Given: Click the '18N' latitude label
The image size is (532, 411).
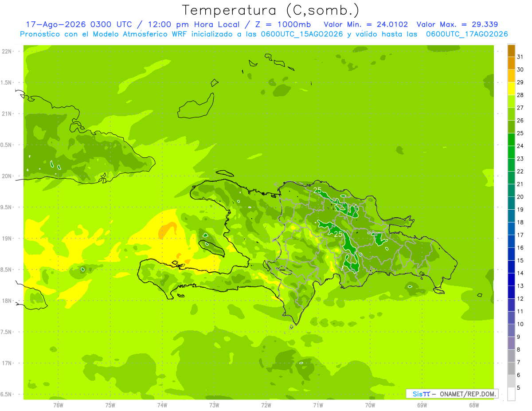Looking at the screenshot, I should (x=8, y=301).
